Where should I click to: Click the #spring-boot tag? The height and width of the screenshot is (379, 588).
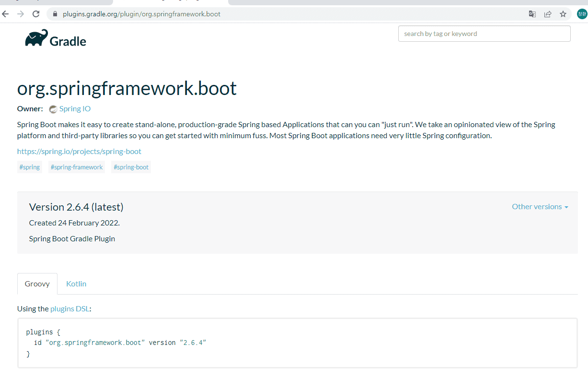[131, 167]
